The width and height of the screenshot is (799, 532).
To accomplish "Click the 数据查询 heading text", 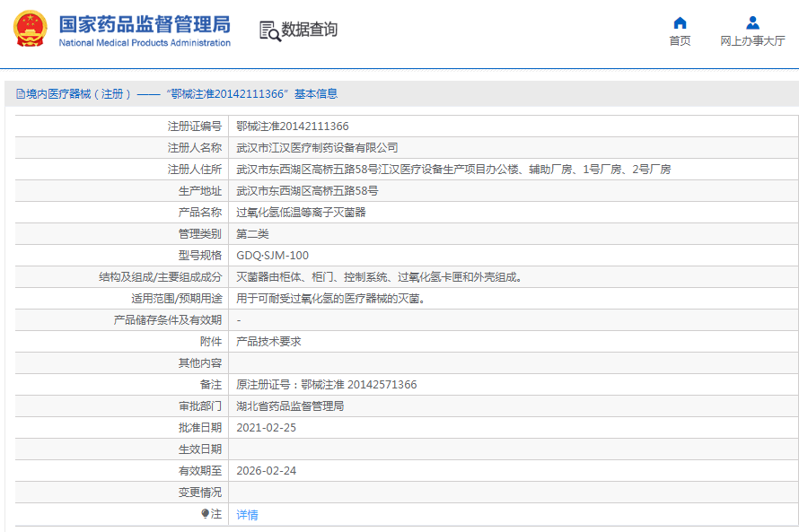I will pyautogui.click(x=310, y=31).
